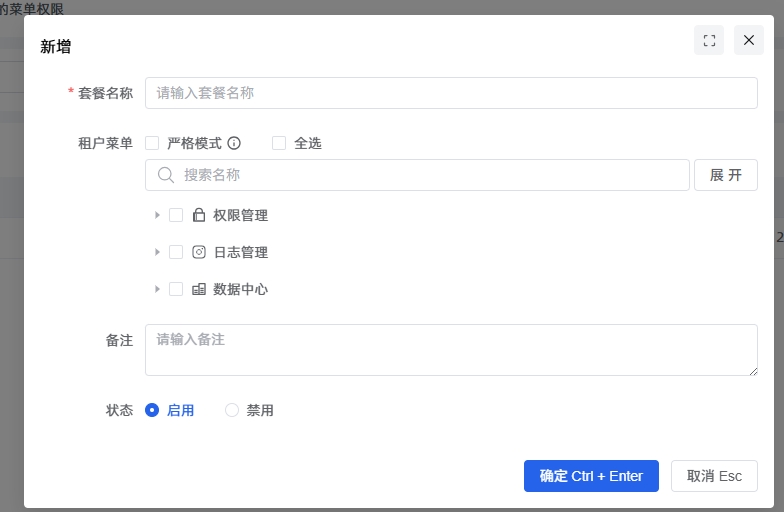Screen dimensions: 784x512
Task: Click the info icon beside 严格模式
Action: (x=234, y=144)
